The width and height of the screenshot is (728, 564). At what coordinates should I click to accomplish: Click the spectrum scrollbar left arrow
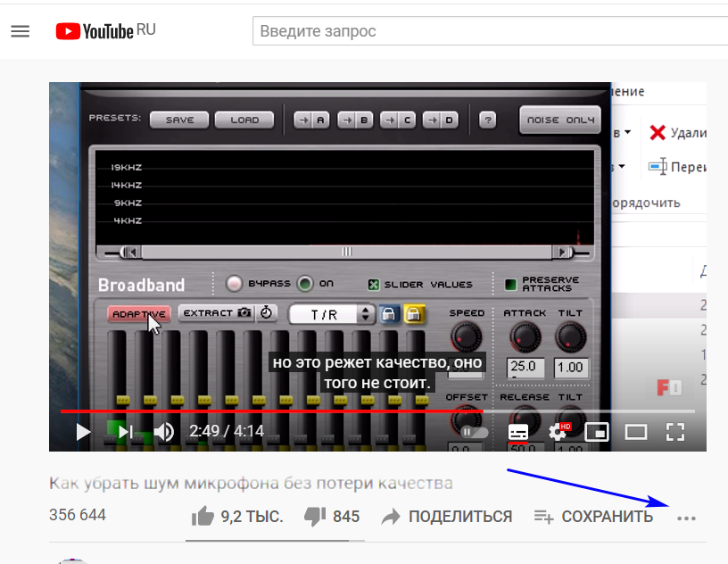(131, 253)
